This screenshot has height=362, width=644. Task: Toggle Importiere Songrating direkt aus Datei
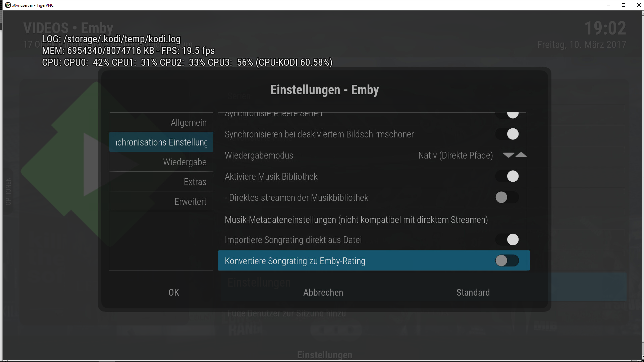[x=507, y=240]
